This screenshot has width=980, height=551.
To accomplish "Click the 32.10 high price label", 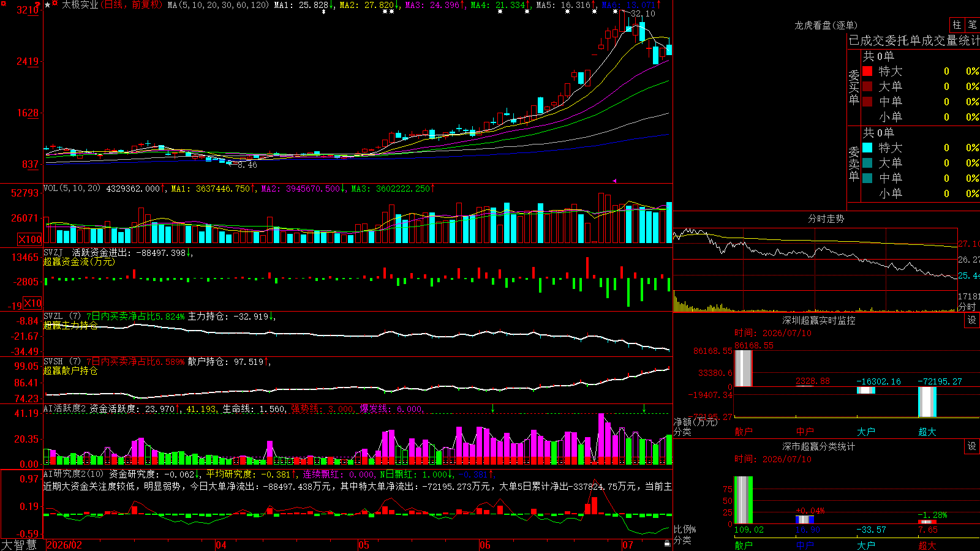I will pyautogui.click(x=643, y=13).
